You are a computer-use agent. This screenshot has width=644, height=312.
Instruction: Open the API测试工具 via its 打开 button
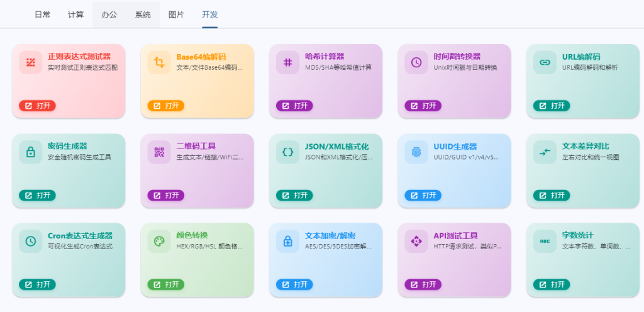click(423, 284)
